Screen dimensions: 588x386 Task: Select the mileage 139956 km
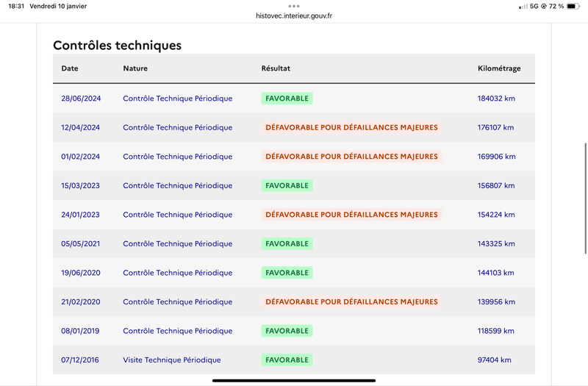tap(496, 302)
